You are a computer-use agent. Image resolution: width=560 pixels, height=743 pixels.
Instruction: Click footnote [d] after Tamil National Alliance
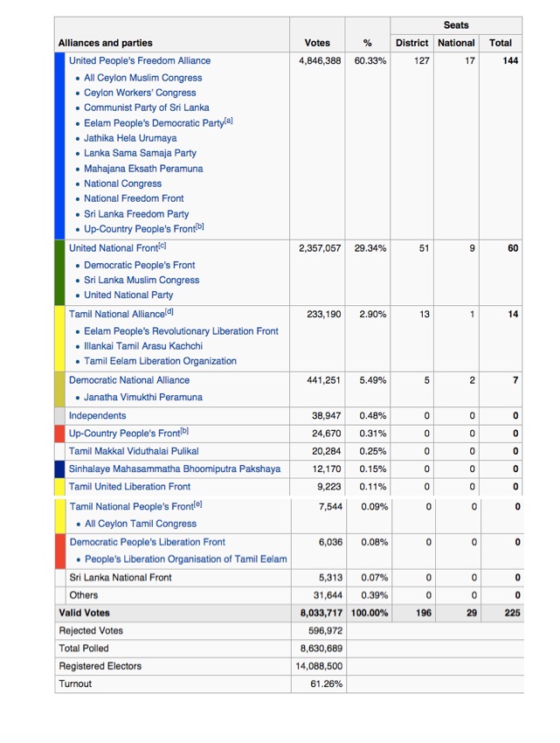(x=169, y=311)
